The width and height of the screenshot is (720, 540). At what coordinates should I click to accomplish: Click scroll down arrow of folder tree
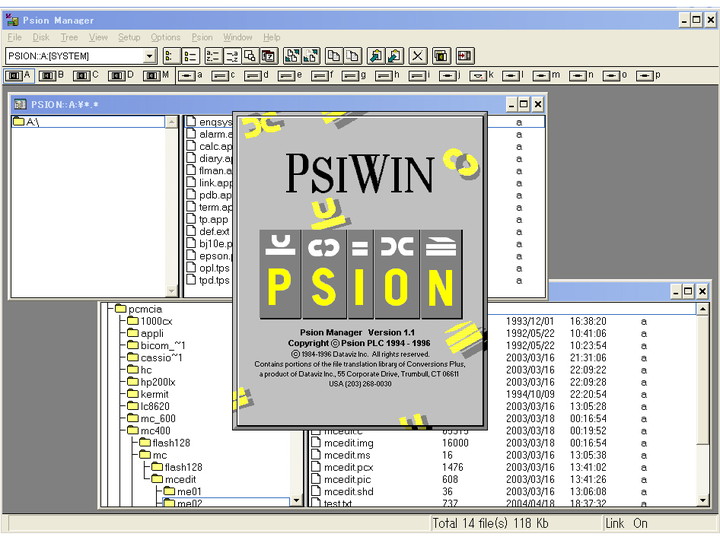coord(297,501)
